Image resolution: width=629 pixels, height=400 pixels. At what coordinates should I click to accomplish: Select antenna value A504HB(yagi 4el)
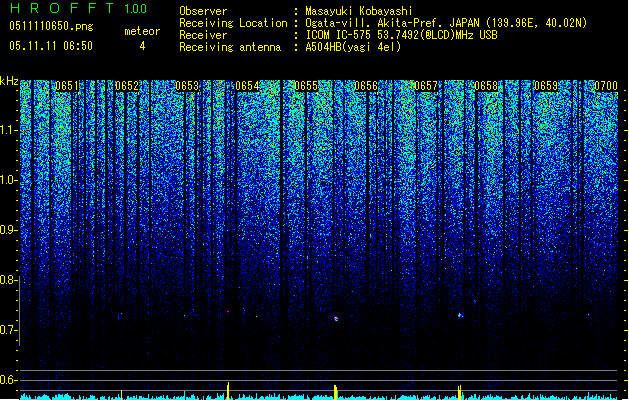tap(353, 47)
